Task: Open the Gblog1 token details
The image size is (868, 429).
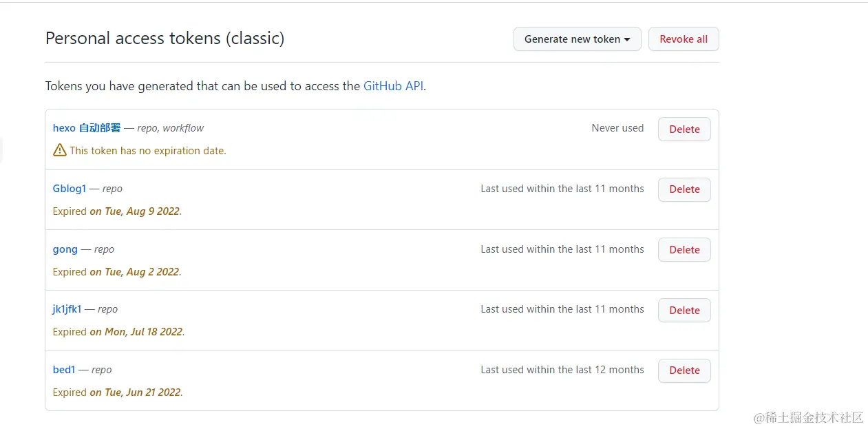Action: click(70, 189)
